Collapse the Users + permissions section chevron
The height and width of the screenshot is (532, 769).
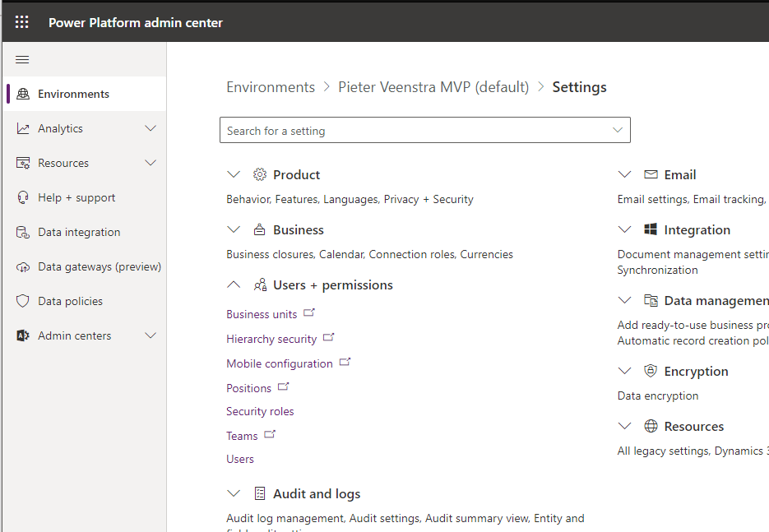234,285
